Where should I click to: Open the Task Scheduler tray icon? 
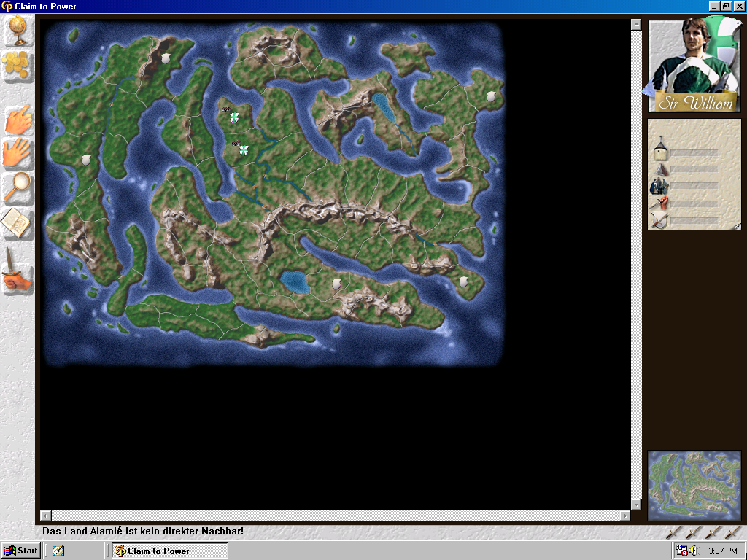click(681, 551)
